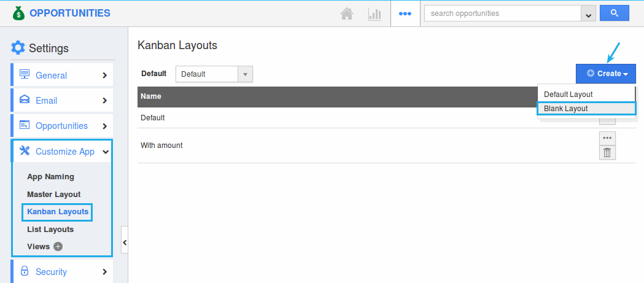Click the OPPORTUNITIES app title
644x283 pixels.
[70, 13]
